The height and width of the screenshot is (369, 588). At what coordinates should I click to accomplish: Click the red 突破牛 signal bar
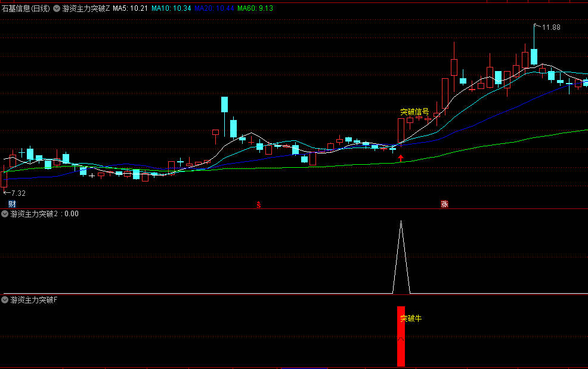pyautogui.click(x=401, y=336)
